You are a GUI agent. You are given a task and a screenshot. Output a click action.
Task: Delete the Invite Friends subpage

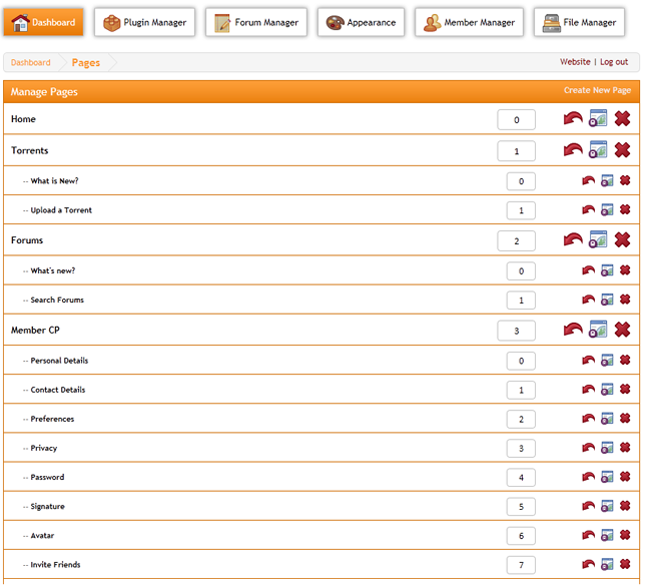[625, 564]
